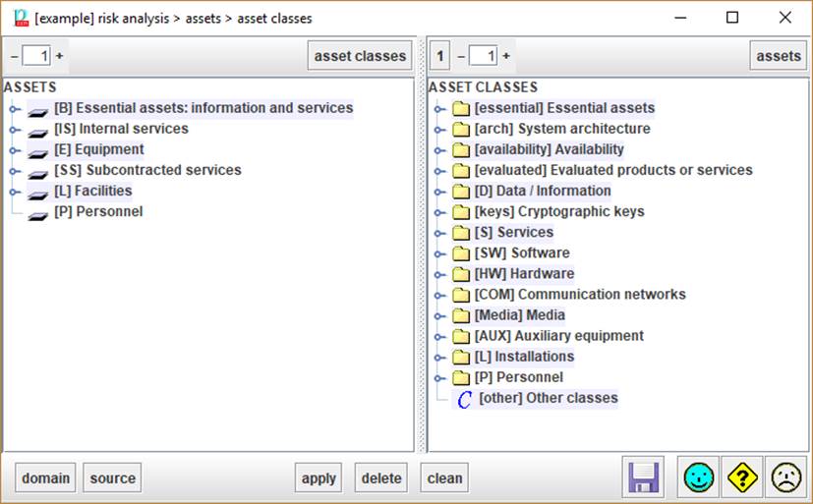Viewport: 813px width, 504px height.
Task: Click the Hardware folder icon
Action: pyautogui.click(x=461, y=274)
